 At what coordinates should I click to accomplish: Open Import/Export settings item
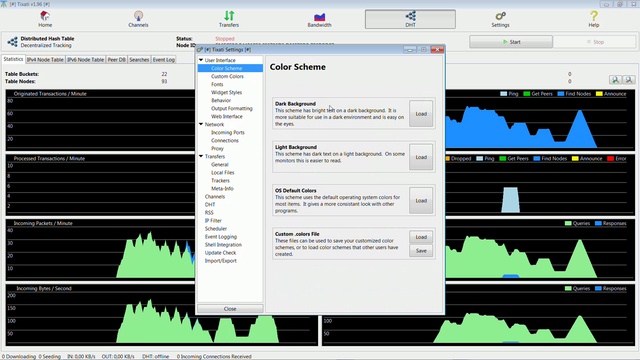[220, 261]
